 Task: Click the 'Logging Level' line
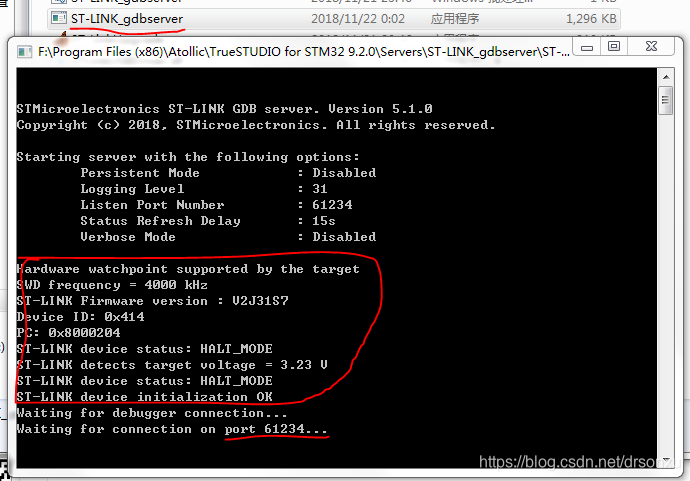click(x=204, y=189)
